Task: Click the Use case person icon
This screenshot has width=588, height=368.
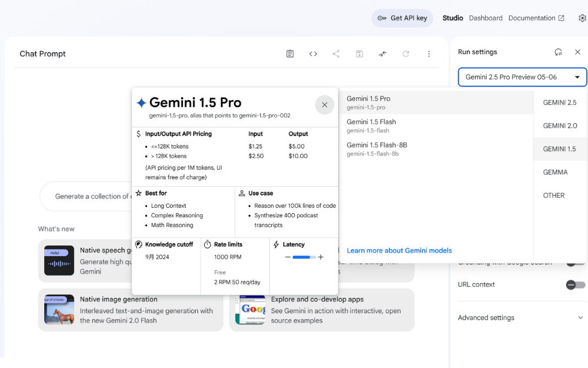Action: [242, 193]
